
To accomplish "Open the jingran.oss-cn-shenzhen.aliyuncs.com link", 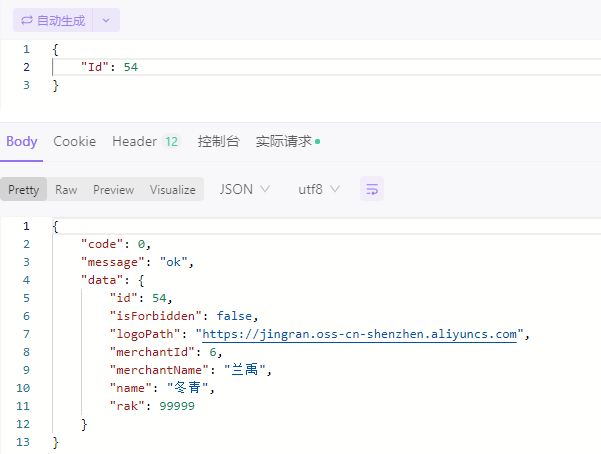I will [360, 334].
